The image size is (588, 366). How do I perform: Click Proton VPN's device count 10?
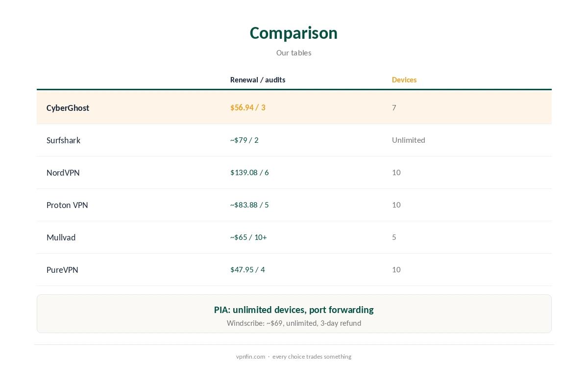click(396, 205)
